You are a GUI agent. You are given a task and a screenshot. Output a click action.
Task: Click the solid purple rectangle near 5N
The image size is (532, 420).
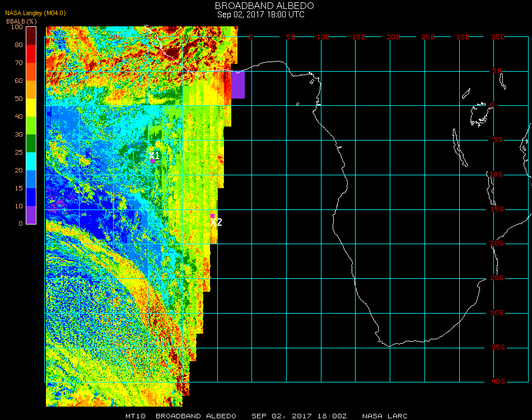[x=238, y=85]
